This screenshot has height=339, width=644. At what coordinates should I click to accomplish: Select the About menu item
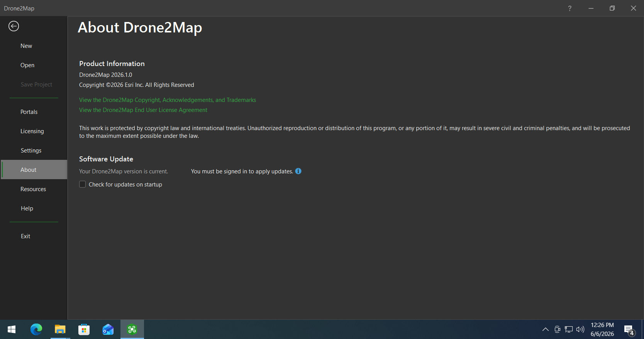click(x=34, y=169)
